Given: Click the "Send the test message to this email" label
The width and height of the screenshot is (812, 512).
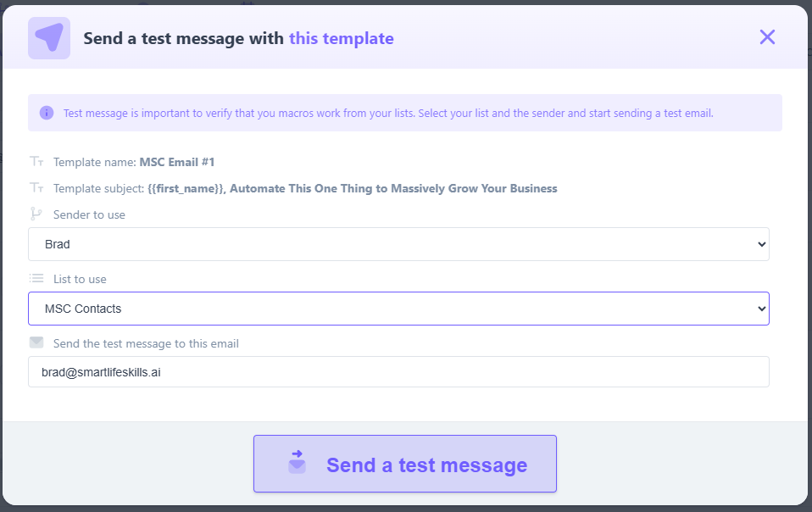Looking at the screenshot, I should (146, 343).
